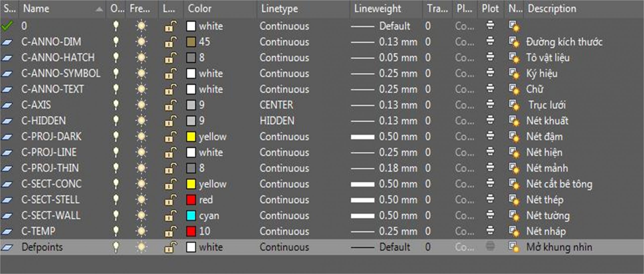The image size is (644, 274).
Task: Turn off the C-HIDDEN layer light bulb
Action: coord(116,121)
